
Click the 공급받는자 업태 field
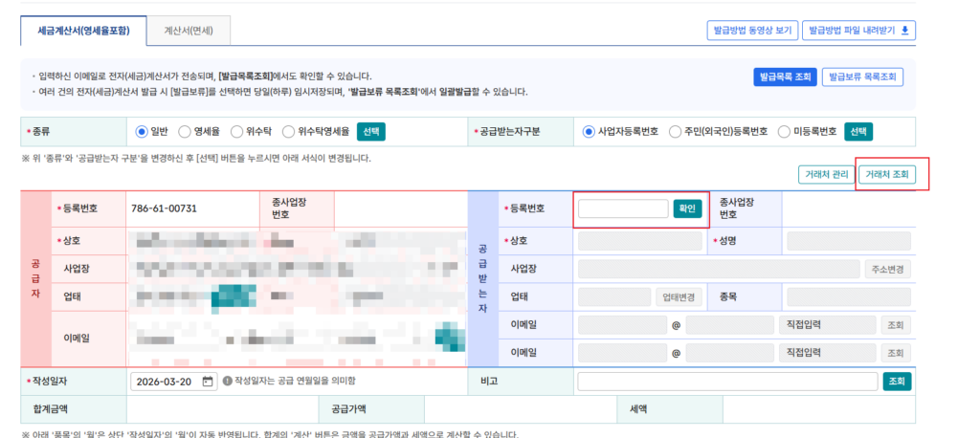click(615, 297)
